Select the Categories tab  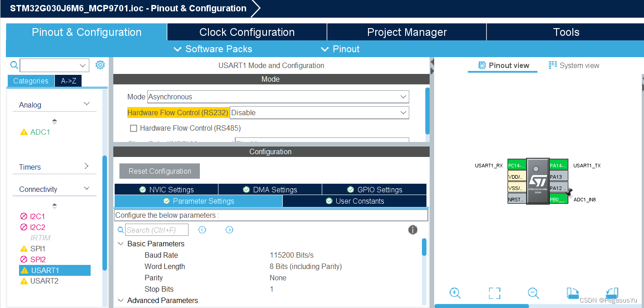coord(31,81)
